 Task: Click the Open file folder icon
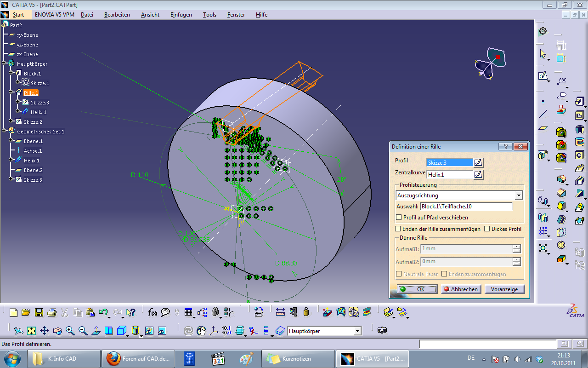26,313
